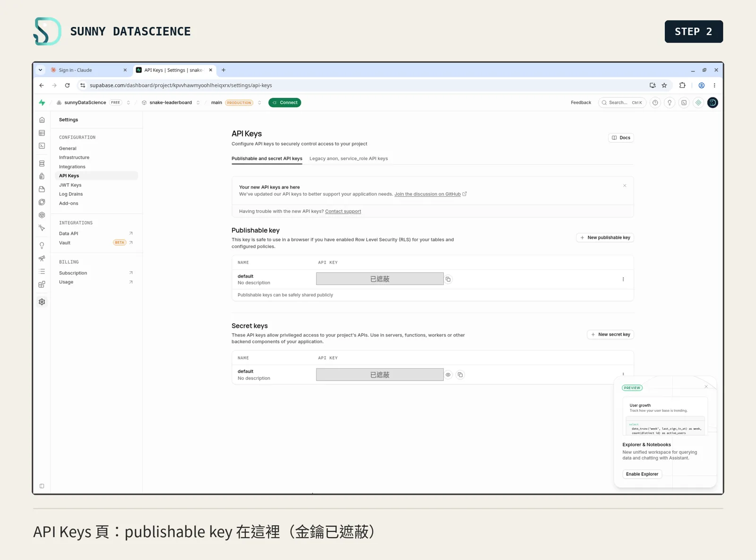
Task: Open the Advisors lightbulb icon in sidebar
Action: point(42,246)
